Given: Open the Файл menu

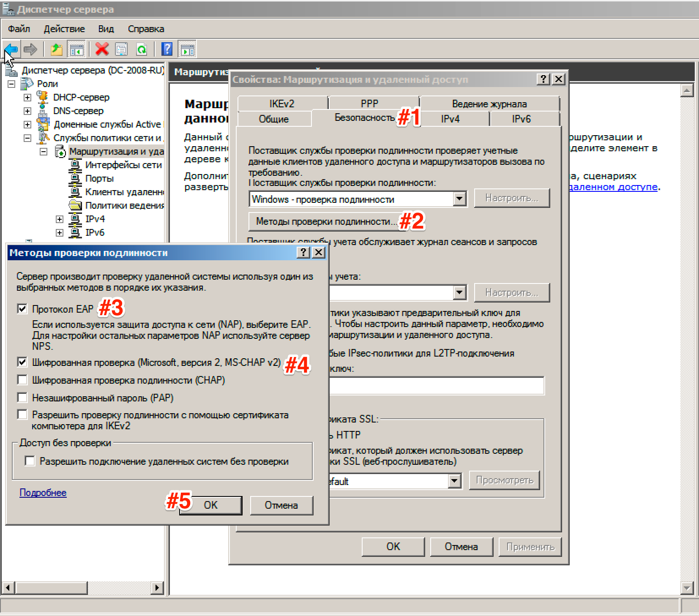Looking at the screenshot, I should 19,29.
